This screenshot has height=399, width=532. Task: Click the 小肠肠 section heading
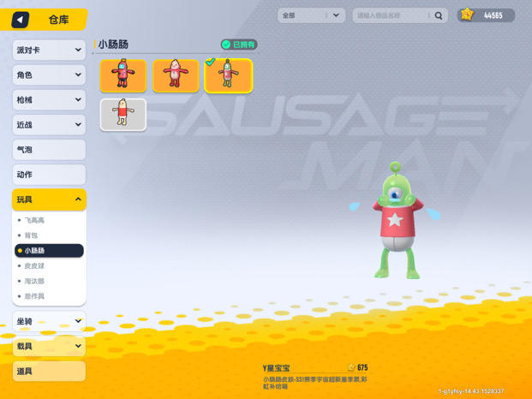[x=113, y=45]
